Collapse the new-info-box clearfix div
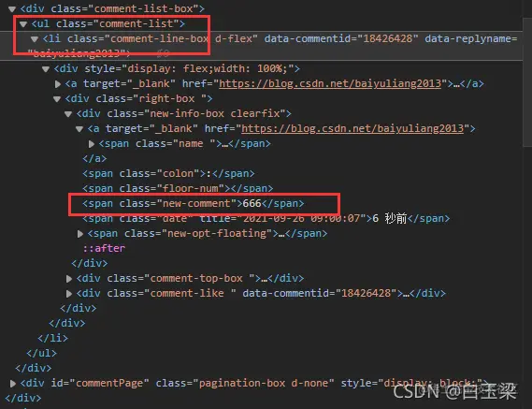Image resolution: width=532 pixels, height=409 pixels. [68, 114]
